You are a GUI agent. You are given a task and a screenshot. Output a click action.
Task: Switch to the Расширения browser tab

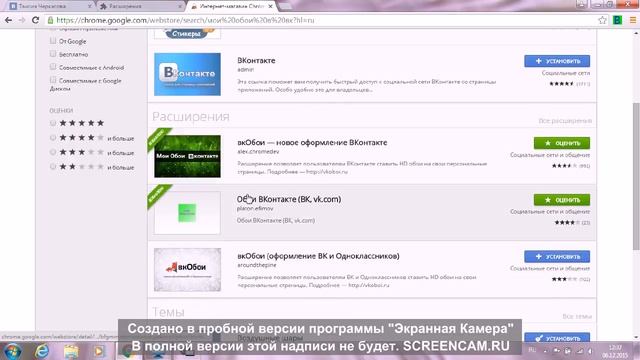140,6
